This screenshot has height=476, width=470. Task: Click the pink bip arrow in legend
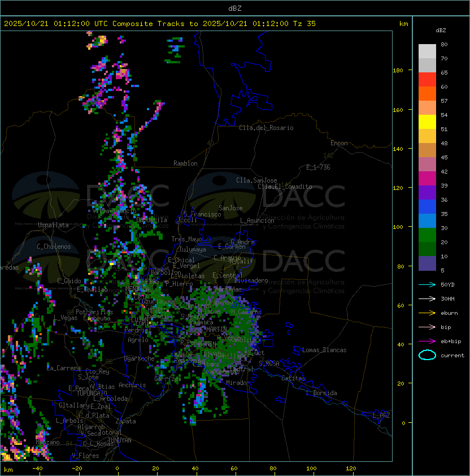(427, 327)
